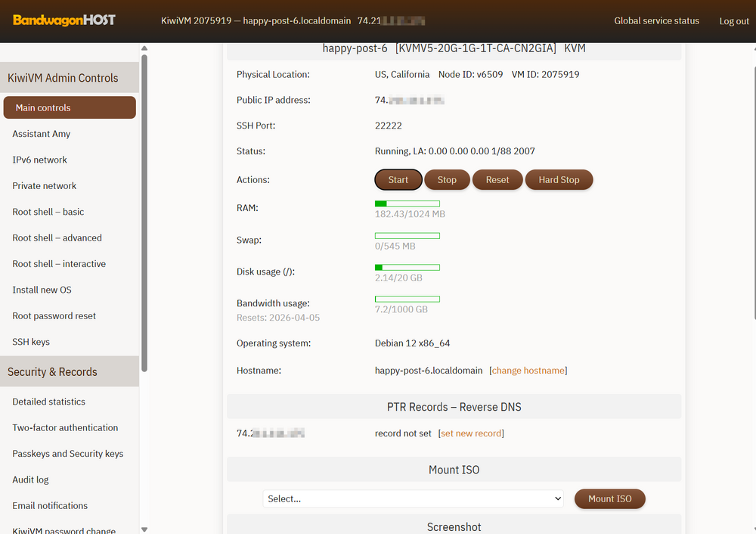
Task: Open Two-factor authentication settings
Action: coord(65,427)
